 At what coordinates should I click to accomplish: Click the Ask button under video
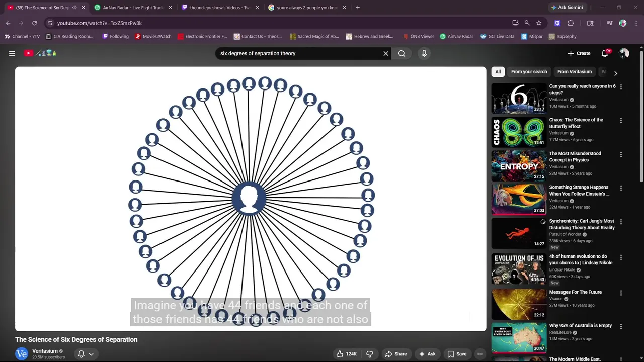(x=427, y=354)
